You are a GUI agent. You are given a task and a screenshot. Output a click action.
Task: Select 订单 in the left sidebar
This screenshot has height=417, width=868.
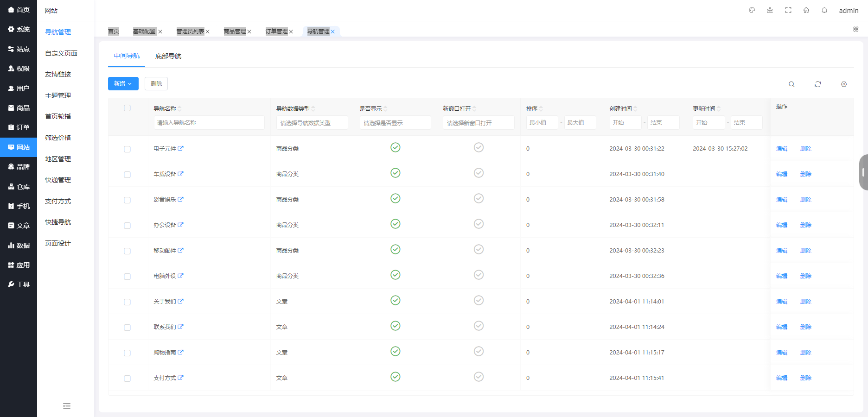coord(19,127)
